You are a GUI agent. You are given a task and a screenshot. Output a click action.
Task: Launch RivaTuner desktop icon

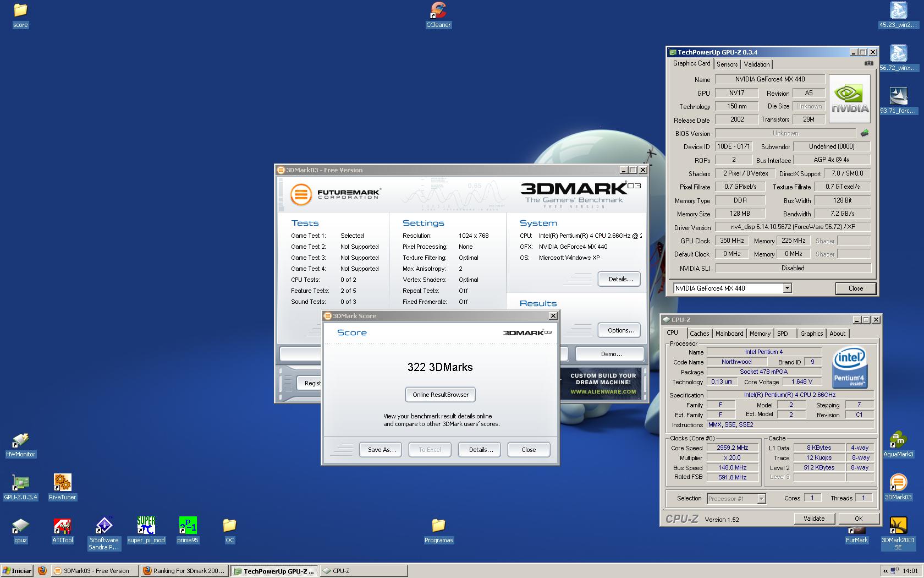coord(62,488)
